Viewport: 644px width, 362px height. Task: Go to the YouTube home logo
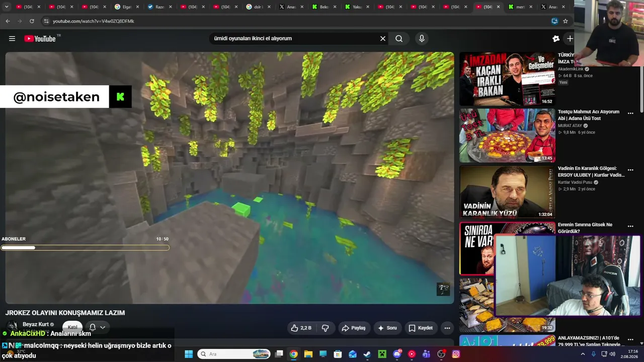click(x=40, y=39)
